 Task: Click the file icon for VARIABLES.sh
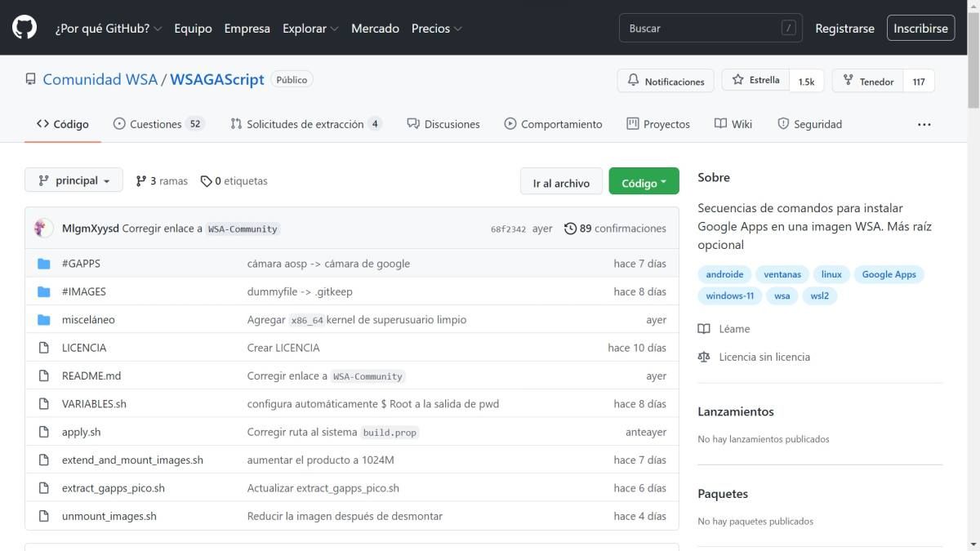pos(44,404)
